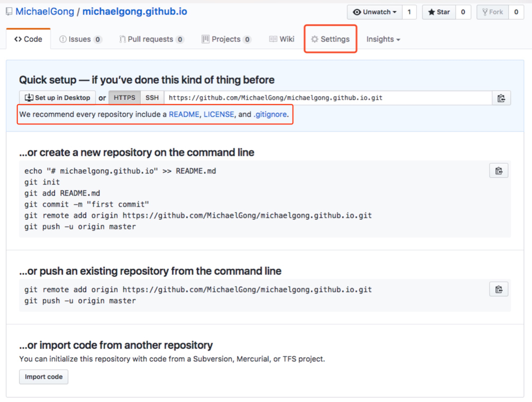
Task: Open the MichaelGong owner profile link
Action: (45, 12)
